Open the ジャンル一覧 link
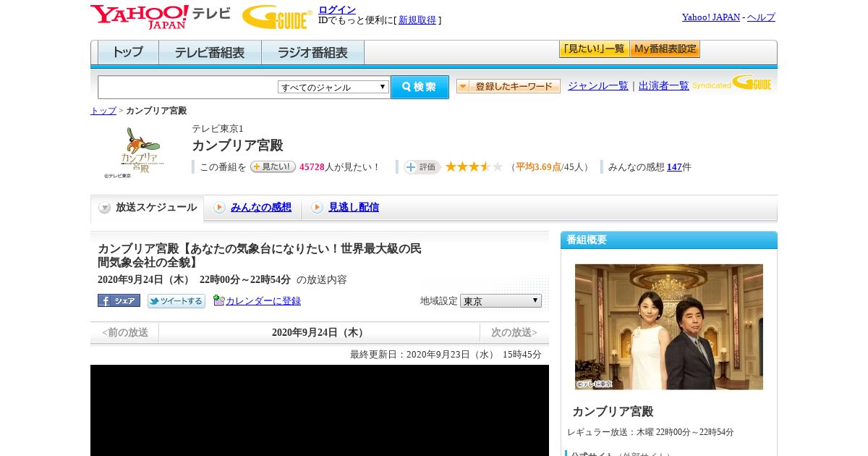 click(598, 85)
